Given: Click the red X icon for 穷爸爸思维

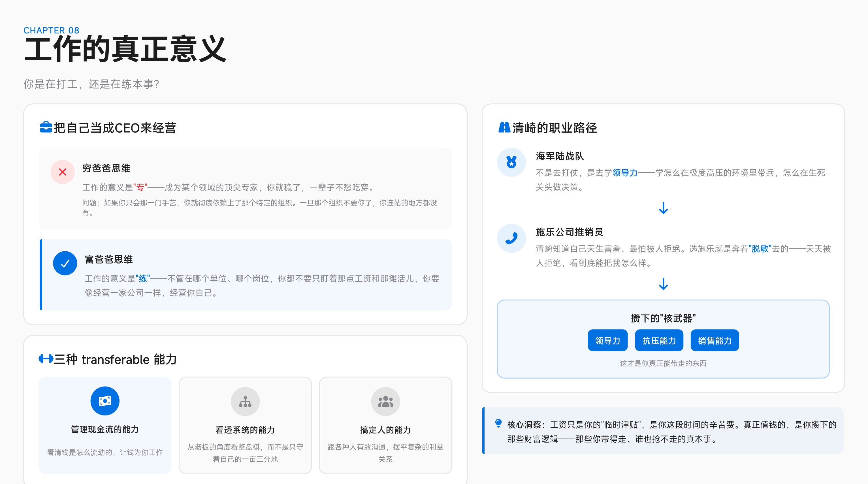Looking at the screenshot, I should click(x=63, y=172).
